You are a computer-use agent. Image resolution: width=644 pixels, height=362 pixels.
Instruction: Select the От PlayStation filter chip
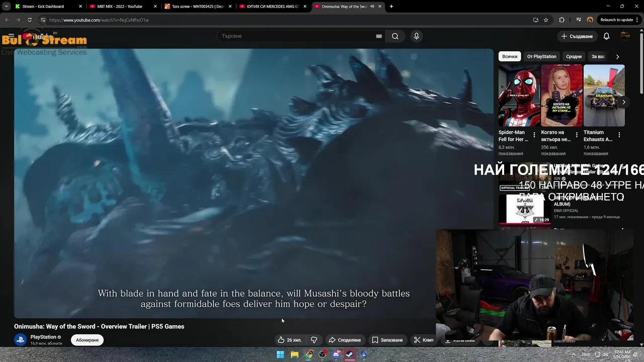(x=541, y=57)
